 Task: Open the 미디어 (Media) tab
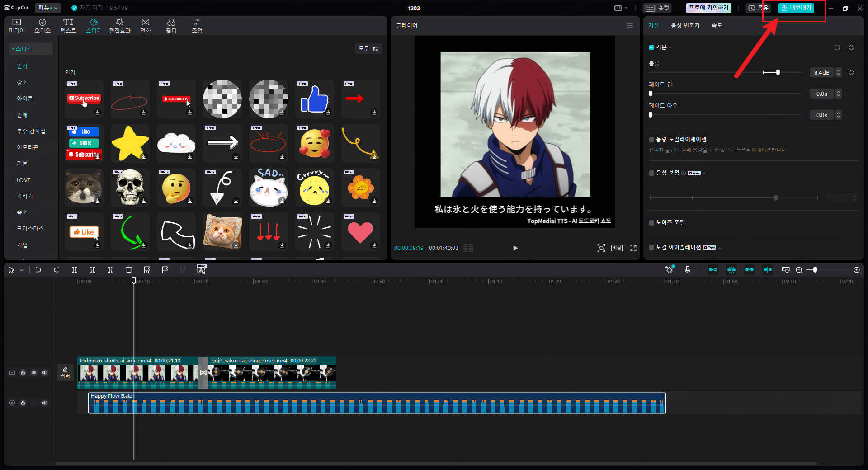click(17, 26)
